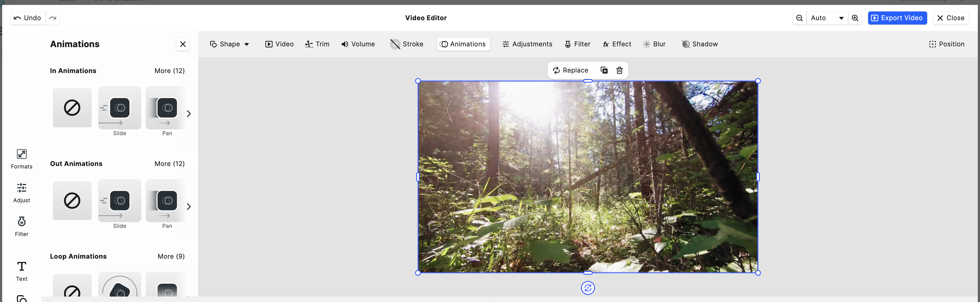Screen dimensions: 980x302
Task: Click the Export Video button
Action: coord(897,18)
